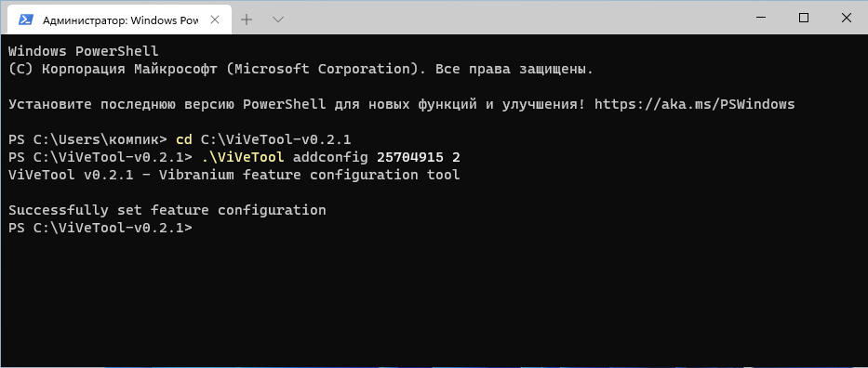The width and height of the screenshot is (868, 368).
Task: Select the Администратор: Windows PowerShell tab title
Action: [120, 20]
